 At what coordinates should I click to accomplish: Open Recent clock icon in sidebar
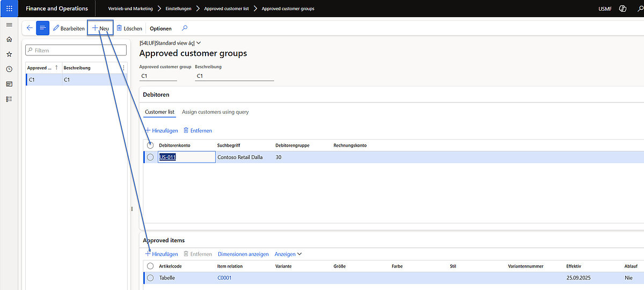9,69
